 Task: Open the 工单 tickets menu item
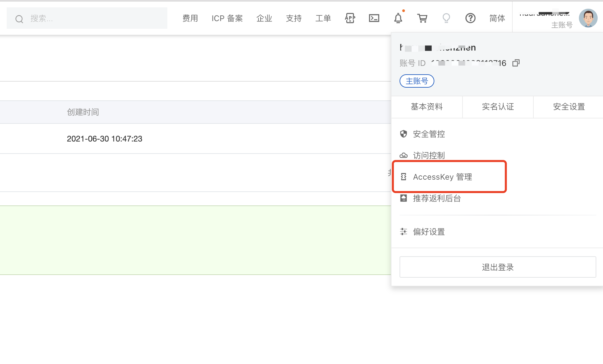pyautogui.click(x=323, y=18)
